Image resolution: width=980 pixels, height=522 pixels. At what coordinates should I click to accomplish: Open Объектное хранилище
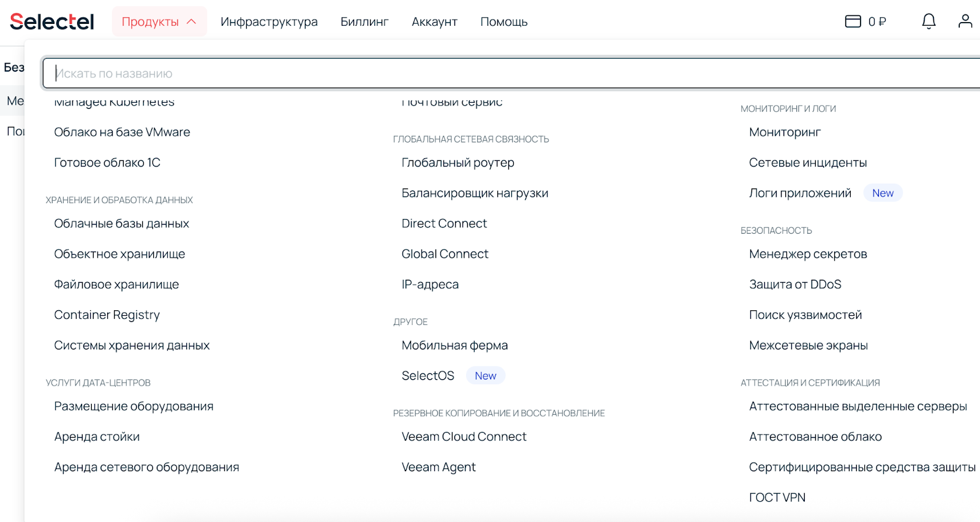click(x=119, y=254)
